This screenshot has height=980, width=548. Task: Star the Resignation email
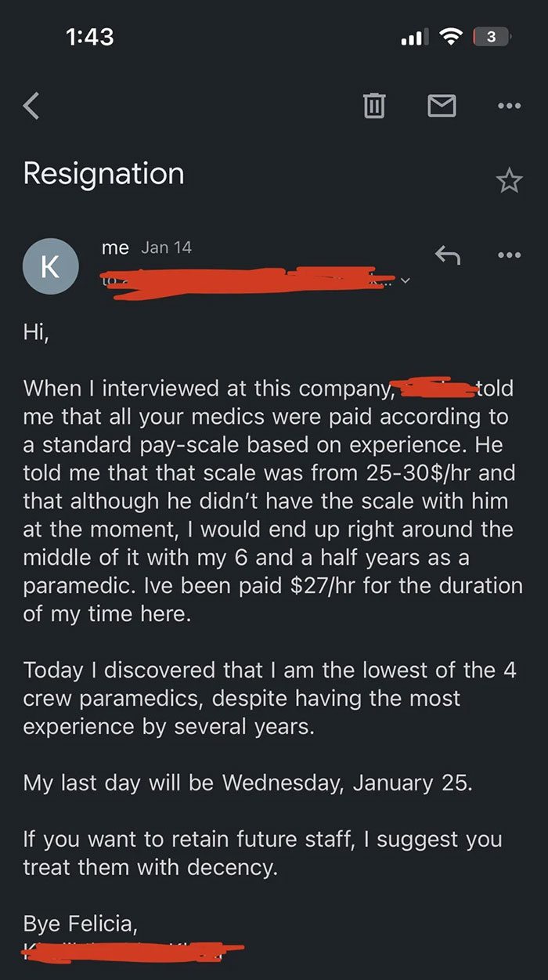click(510, 180)
